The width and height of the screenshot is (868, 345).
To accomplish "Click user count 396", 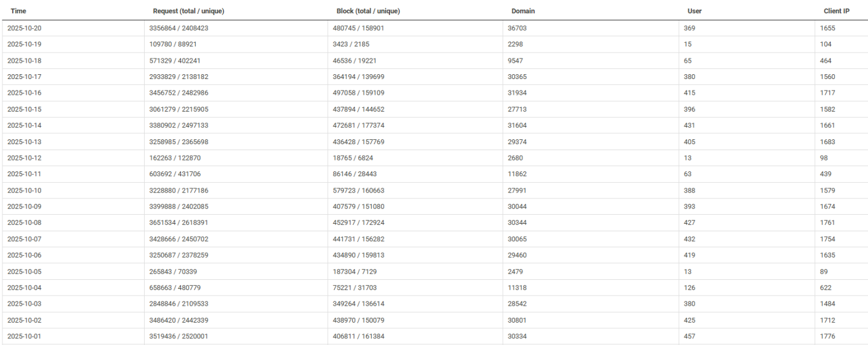I will tap(689, 109).
